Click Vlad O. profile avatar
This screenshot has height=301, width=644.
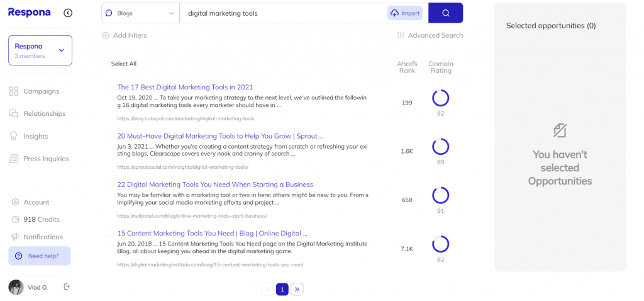coord(16,287)
